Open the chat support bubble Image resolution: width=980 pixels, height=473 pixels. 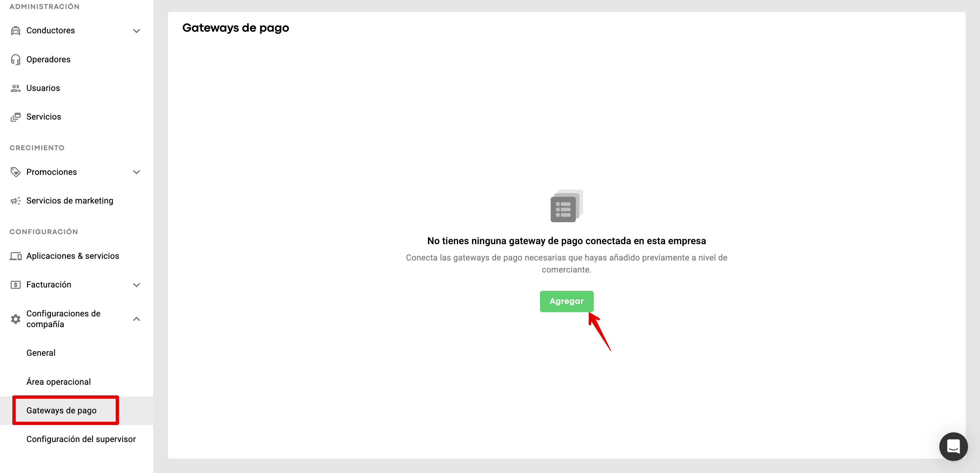953,446
